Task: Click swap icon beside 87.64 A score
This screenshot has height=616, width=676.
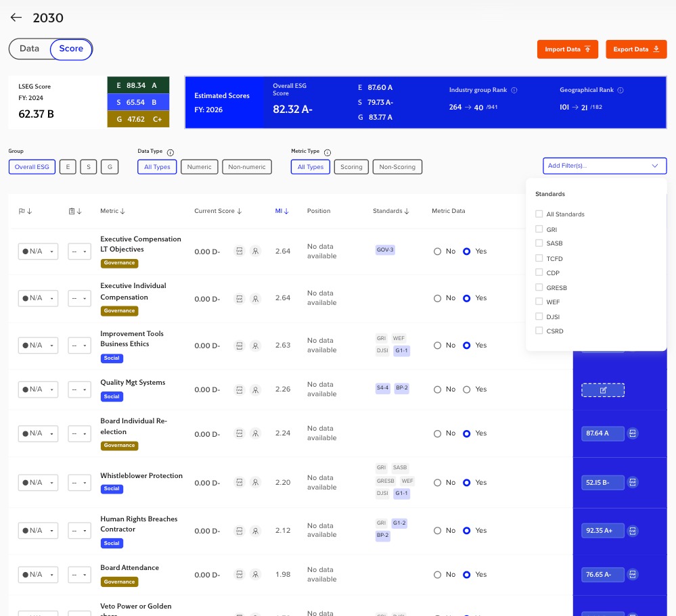Action: [x=633, y=433]
